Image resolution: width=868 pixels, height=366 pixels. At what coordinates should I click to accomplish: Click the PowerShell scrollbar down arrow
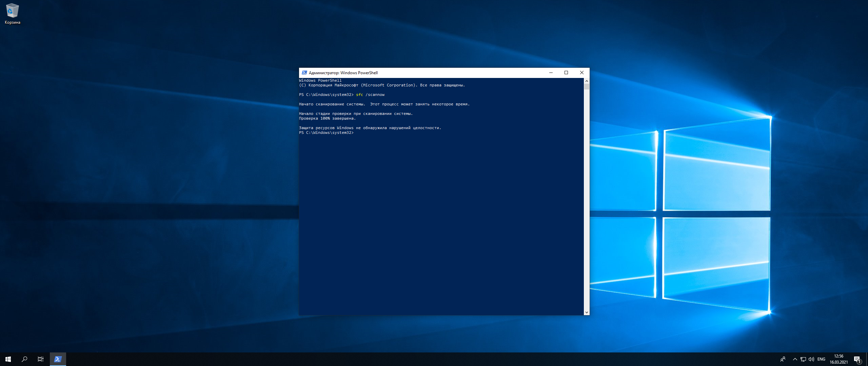tap(587, 312)
